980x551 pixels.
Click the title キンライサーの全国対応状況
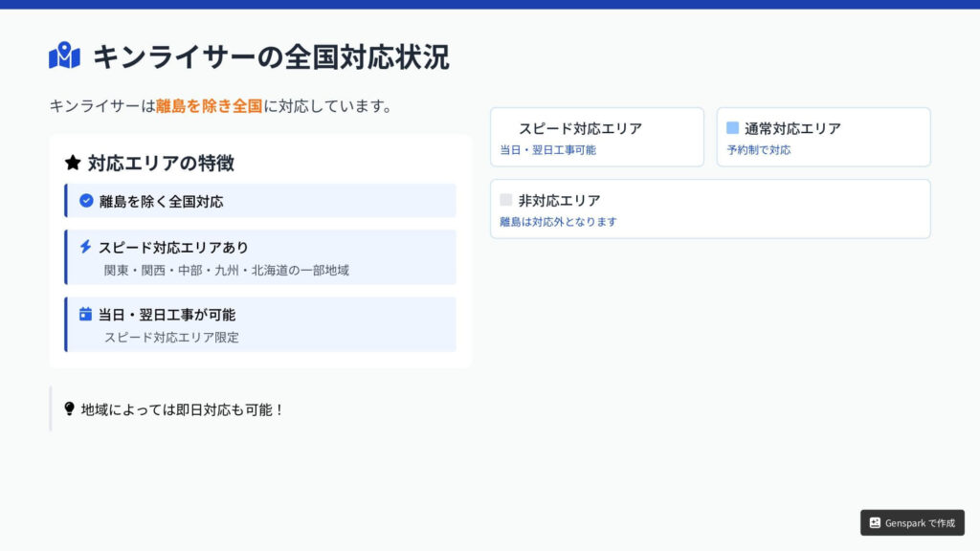271,56
